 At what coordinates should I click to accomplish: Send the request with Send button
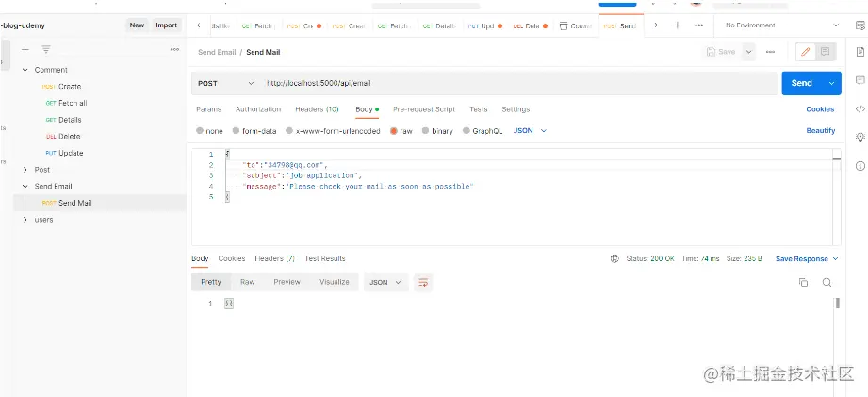click(x=802, y=83)
